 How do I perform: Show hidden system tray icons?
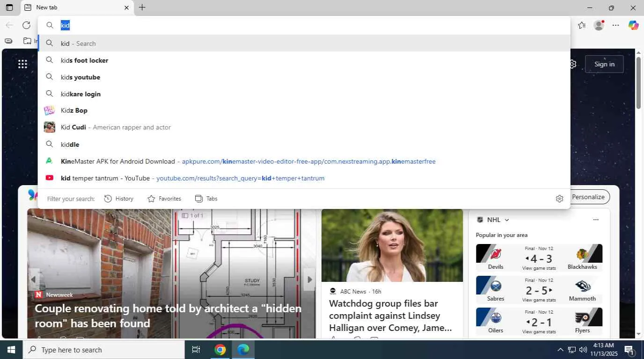(x=560, y=350)
